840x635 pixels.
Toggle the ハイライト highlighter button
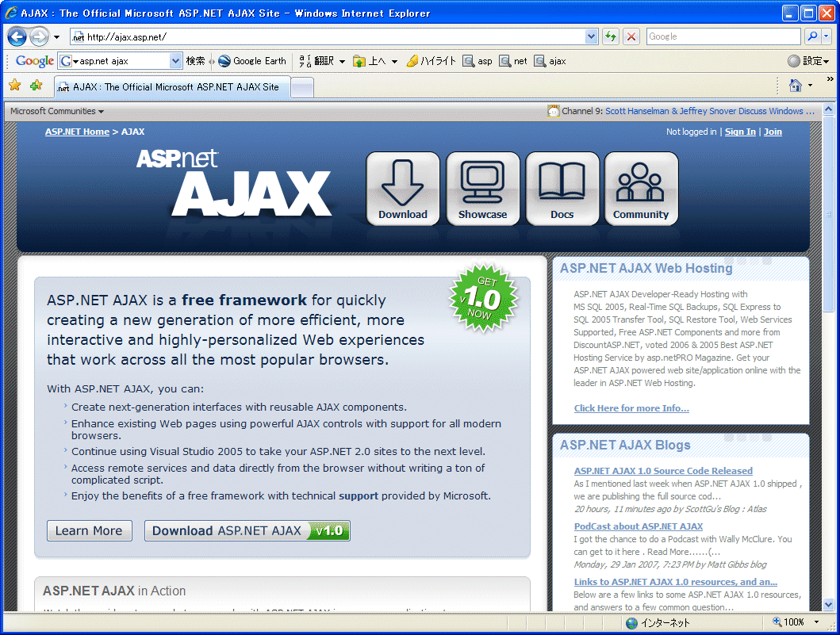click(431, 61)
